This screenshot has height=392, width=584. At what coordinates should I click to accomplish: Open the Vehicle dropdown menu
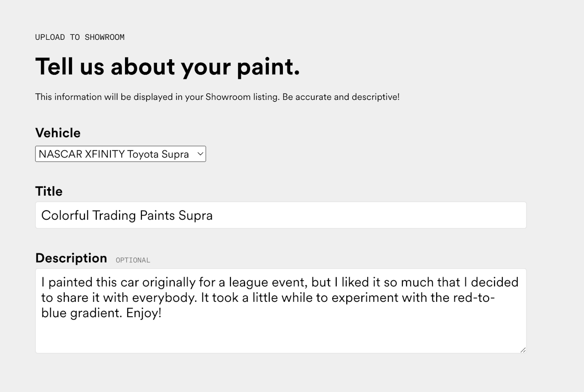click(x=120, y=154)
